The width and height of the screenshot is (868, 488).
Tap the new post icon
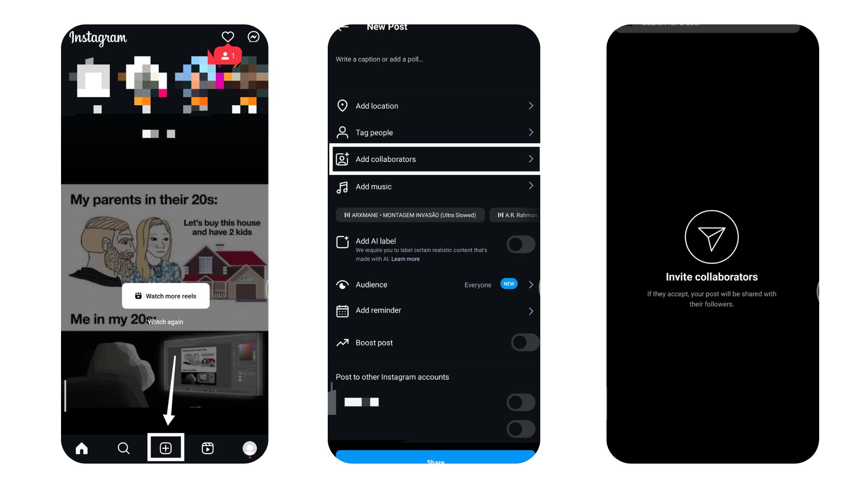click(166, 448)
